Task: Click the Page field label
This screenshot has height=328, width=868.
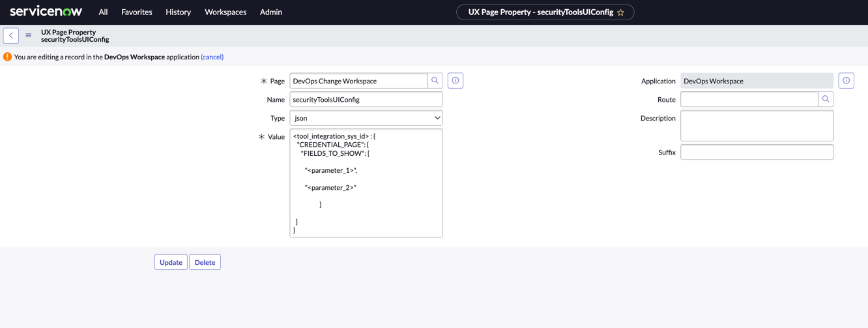Action: click(278, 81)
